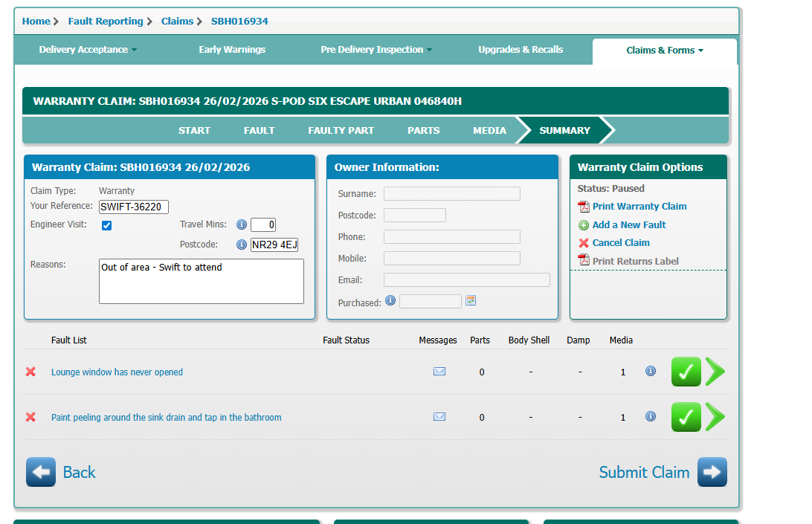The height and width of the screenshot is (524, 812).
Task: Click the blue Back arrow icon
Action: 41,472
